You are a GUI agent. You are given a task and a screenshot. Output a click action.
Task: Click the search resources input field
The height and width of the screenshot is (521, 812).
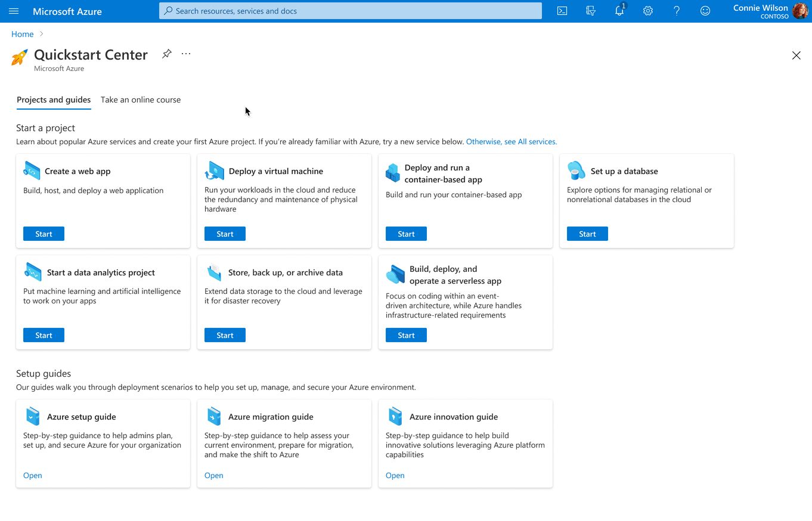(x=350, y=10)
